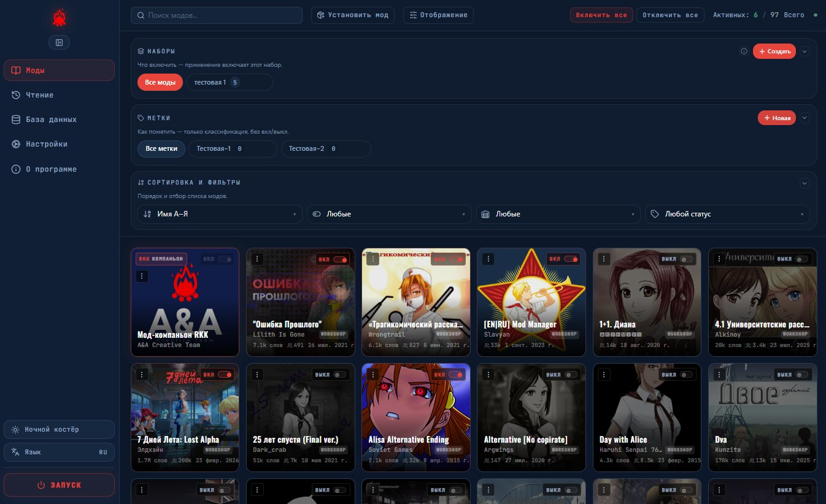The height and width of the screenshot is (504, 826).
Task: Click Включить все to enable all mods
Action: [x=601, y=15]
